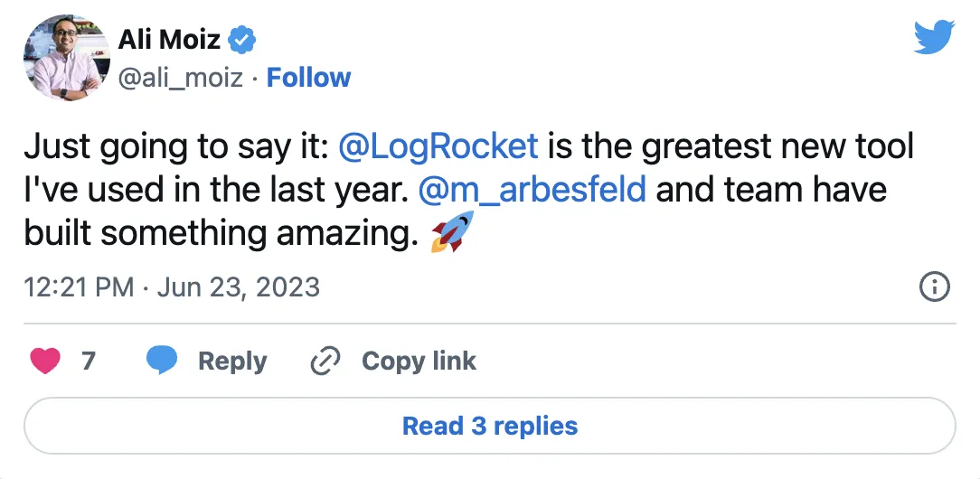Click the Reply text label
Screen dimensions: 980x479
tap(232, 362)
